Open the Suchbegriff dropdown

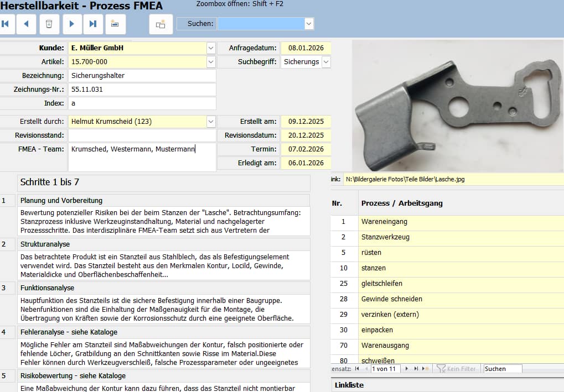click(326, 62)
